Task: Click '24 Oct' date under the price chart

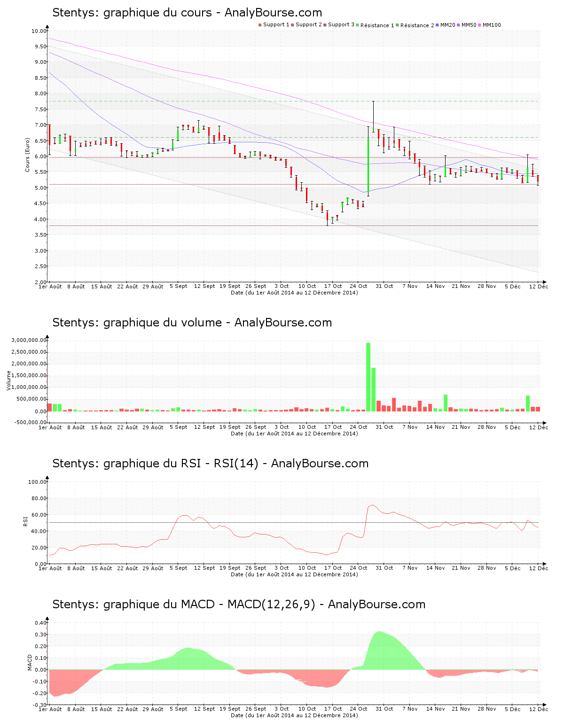Action: click(358, 286)
